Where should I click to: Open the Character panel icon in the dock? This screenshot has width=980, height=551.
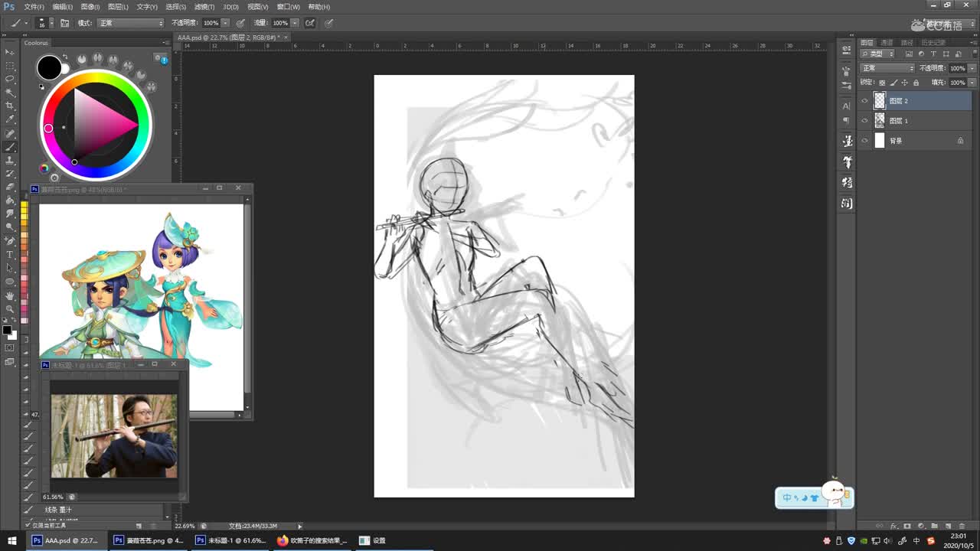tap(846, 106)
